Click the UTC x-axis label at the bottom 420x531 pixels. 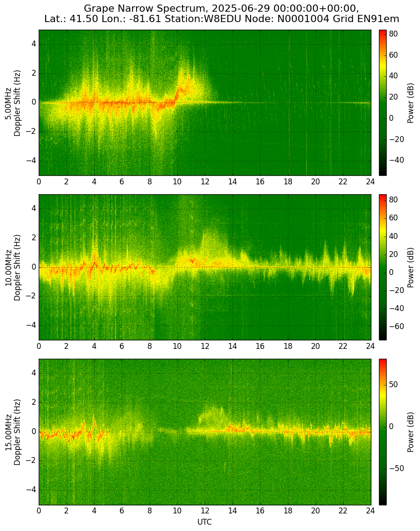[x=205, y=522]
